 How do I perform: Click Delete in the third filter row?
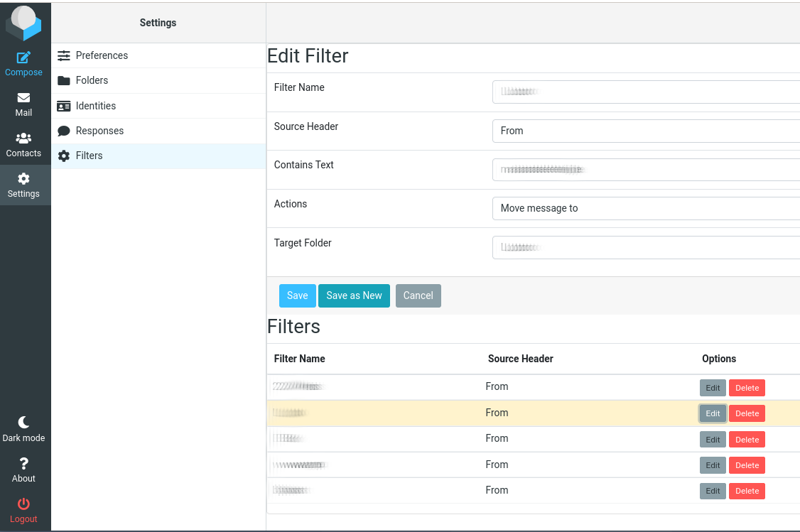click(x=747, y=440)
